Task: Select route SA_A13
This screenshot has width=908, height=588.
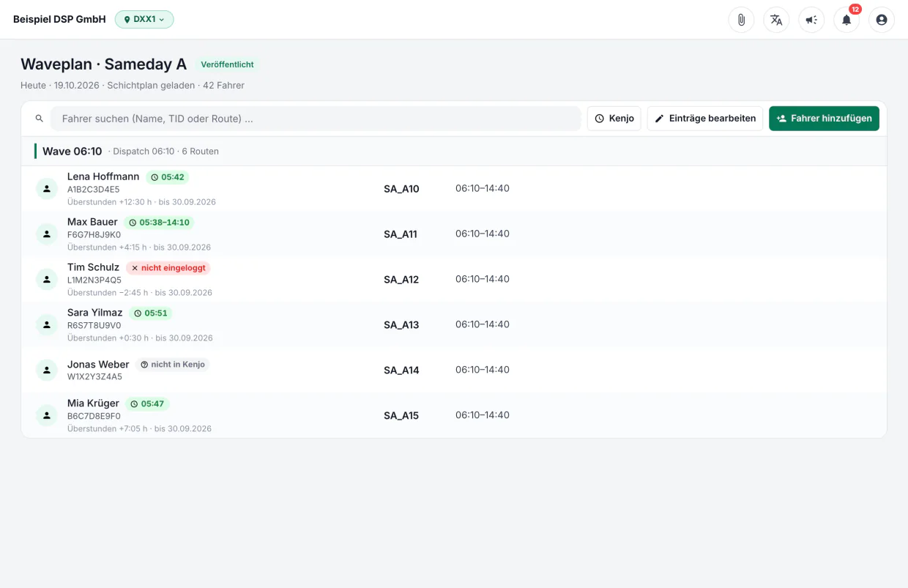Action: coord(401,325)
